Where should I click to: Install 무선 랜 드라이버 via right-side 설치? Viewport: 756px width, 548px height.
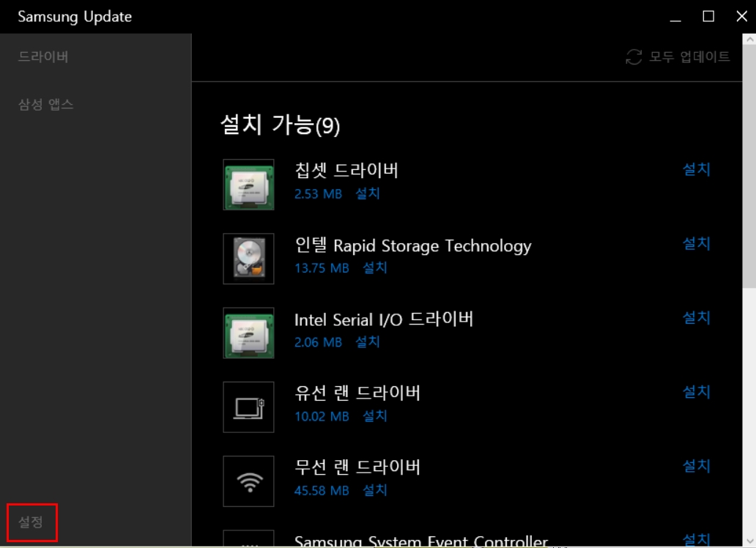coord(697,466)
